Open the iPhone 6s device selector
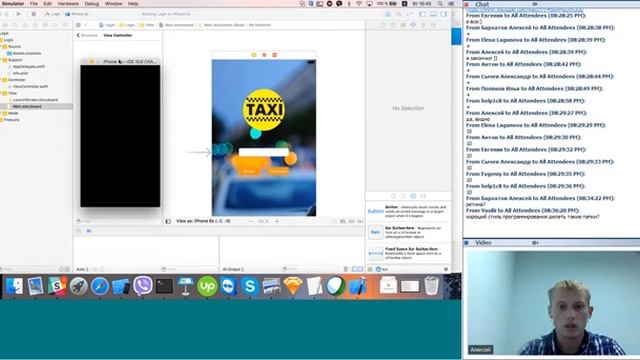The image size is (640, 360). [77, 14]
